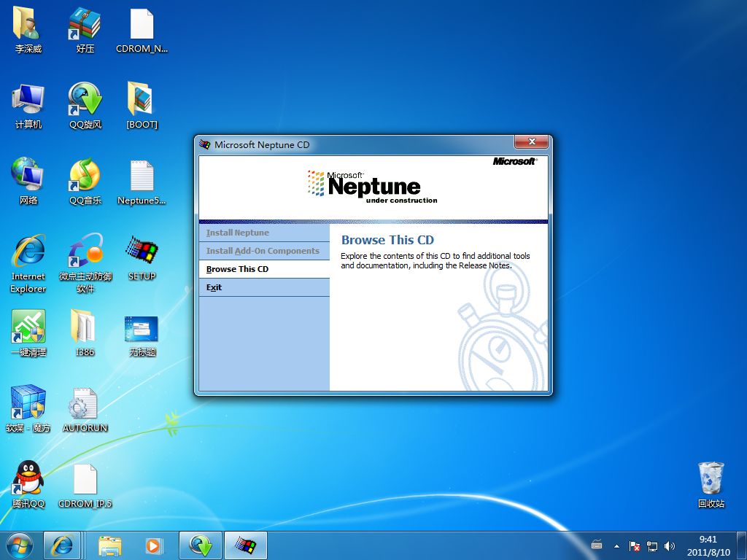Open the volume speaker icon in tray
Screen dimensions: 747x560
pos(670,545)
